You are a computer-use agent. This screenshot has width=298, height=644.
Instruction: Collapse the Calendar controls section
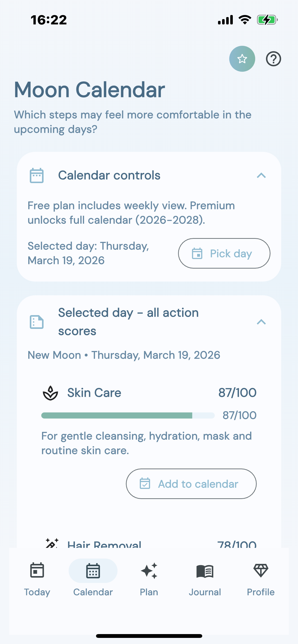click(x=261, y=175)
